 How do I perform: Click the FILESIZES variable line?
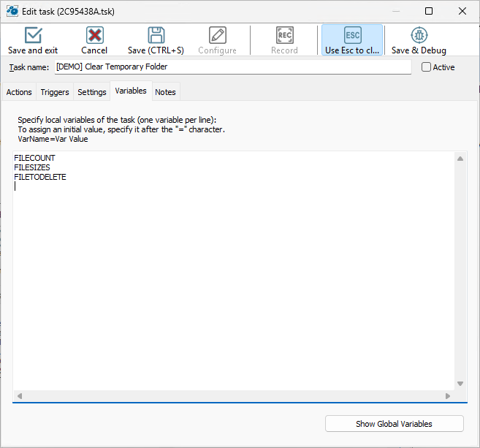(32, 167)
